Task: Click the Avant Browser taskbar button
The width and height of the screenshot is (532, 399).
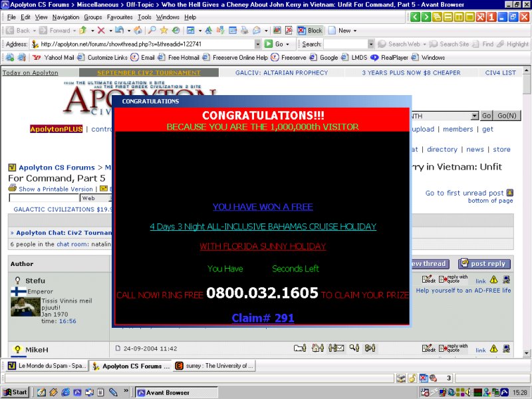Action: pos(176,392)
